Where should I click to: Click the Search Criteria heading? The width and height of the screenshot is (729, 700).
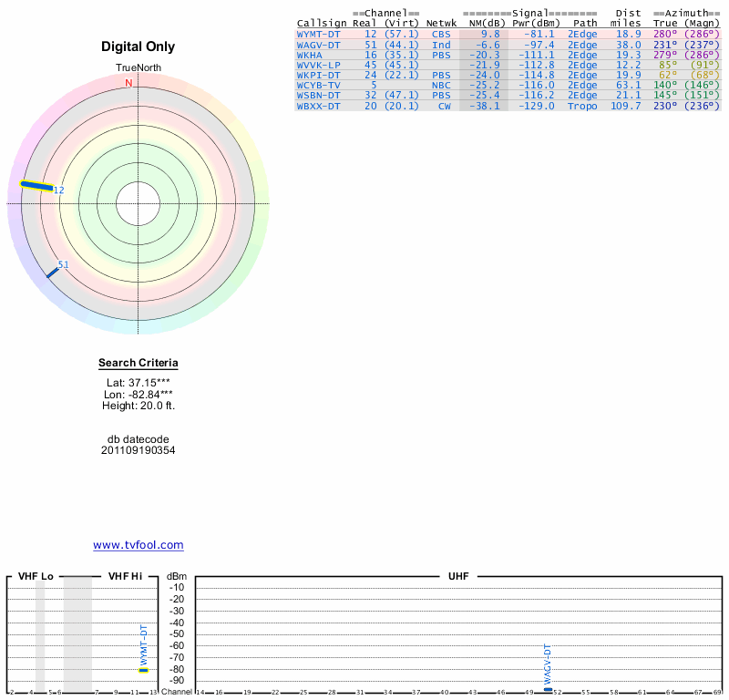point(139,364)
